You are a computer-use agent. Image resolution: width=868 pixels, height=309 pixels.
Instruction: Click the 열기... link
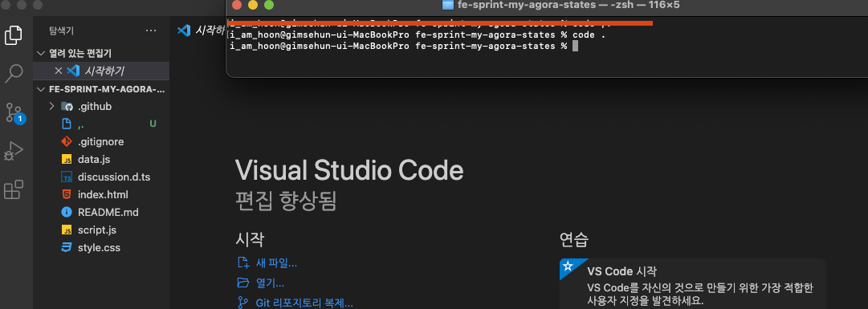pos(270,283)
